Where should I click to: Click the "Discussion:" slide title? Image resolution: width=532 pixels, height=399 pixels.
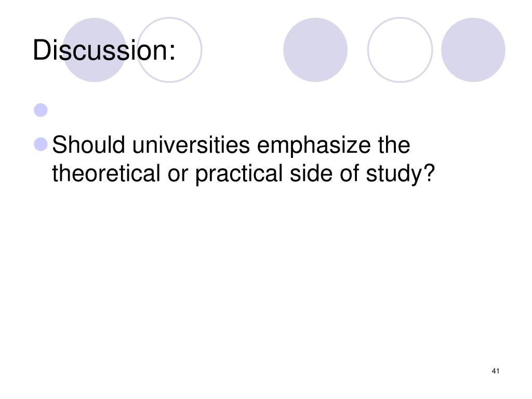coord(104,50)
